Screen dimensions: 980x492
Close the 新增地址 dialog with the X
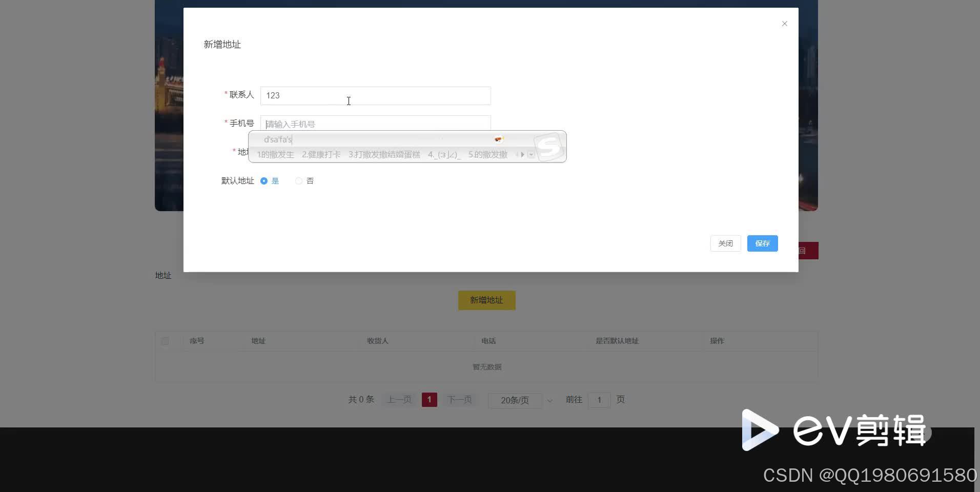coord(784,24)
